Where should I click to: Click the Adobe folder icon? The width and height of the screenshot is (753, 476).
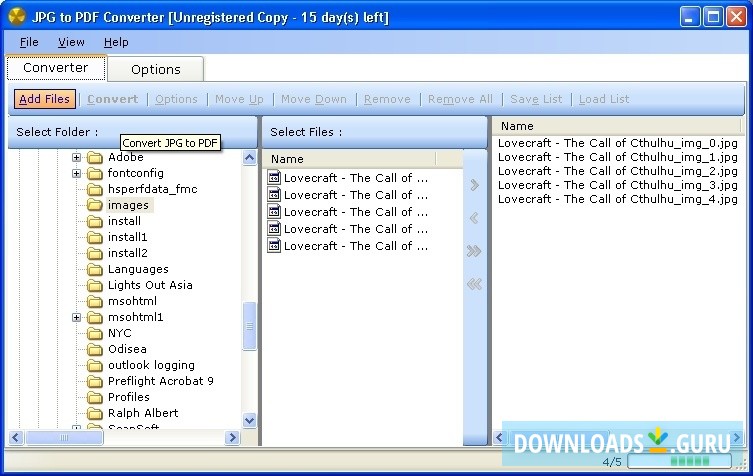click(x=95, y=157)
